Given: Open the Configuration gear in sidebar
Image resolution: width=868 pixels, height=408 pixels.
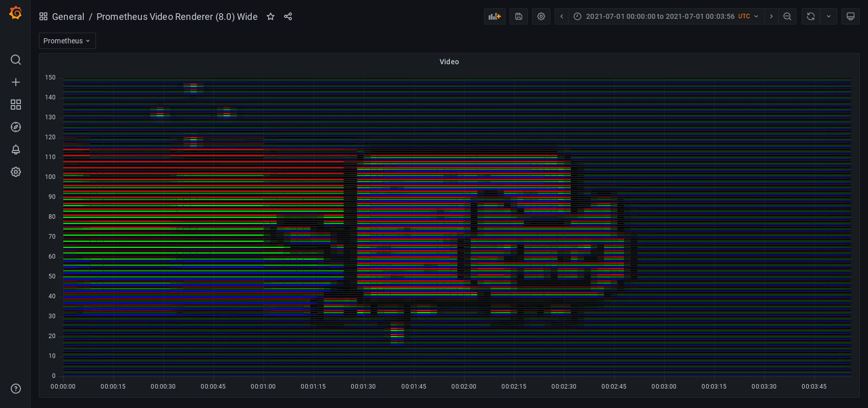Looking at the screenshot, I should (16, 172).
